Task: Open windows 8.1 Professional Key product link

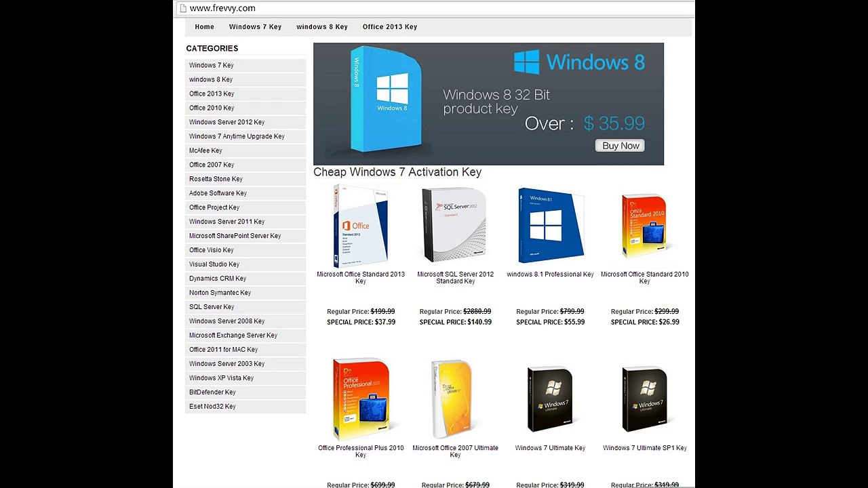Action: [550, 274]
